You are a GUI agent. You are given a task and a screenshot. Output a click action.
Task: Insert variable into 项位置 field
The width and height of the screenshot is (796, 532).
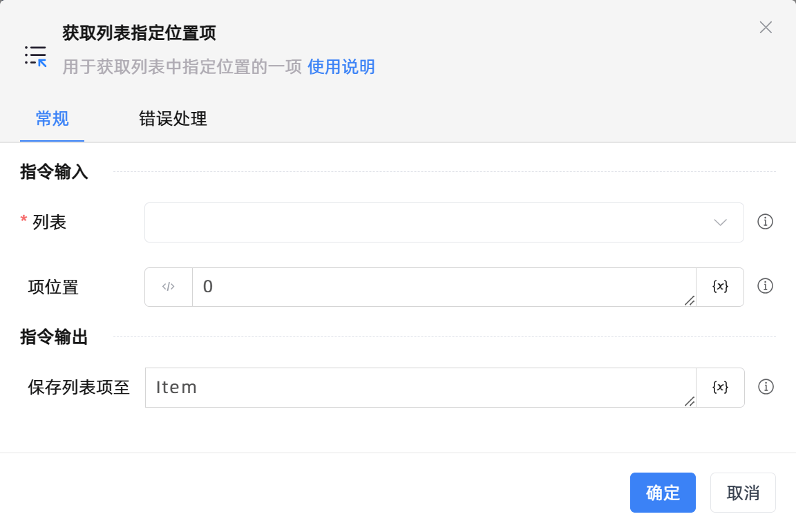pyautogui.click(x=720, y=287)
